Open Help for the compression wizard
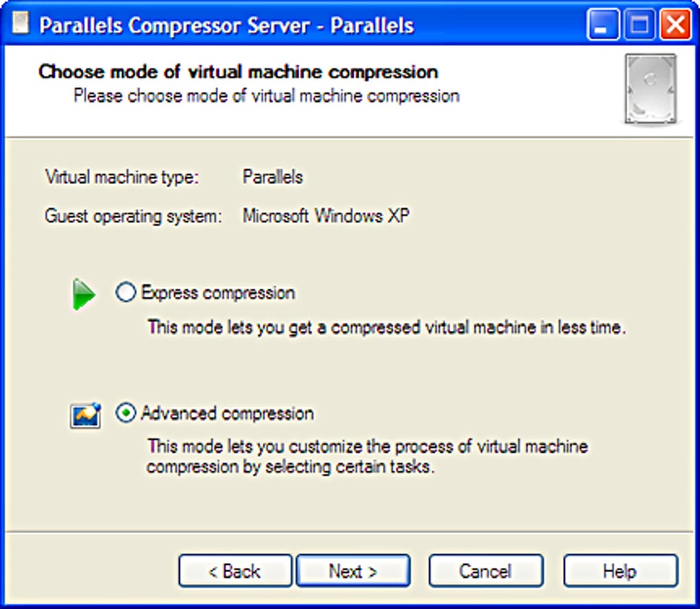700x609 pixels. click(x=620, y=571)
